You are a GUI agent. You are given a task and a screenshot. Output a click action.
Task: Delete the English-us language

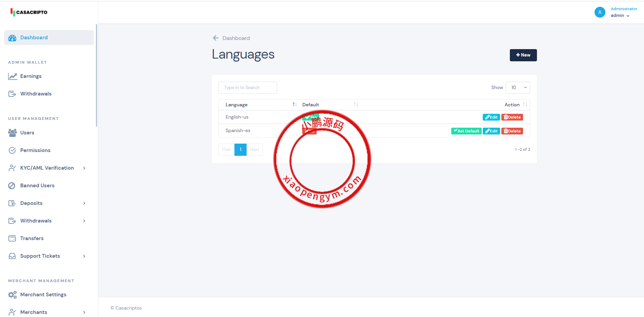pos(512,117)
